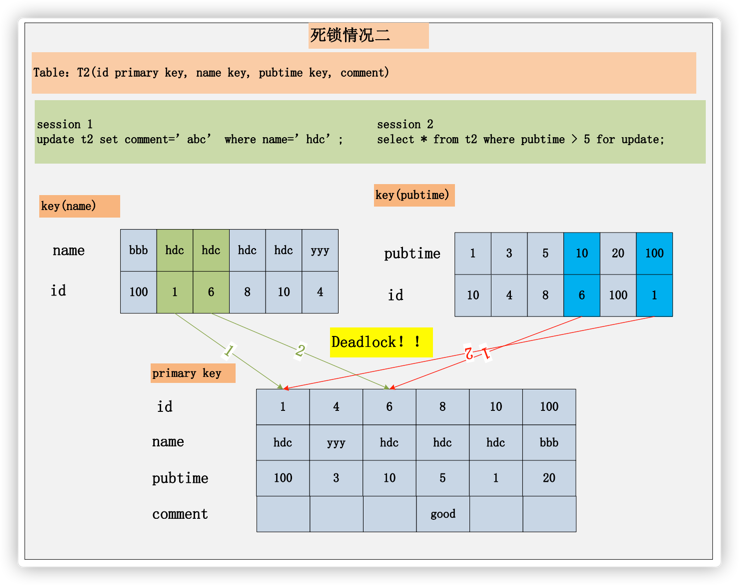
Task: Select the 死锁情况二 title box
Action: (x=368, y=36)
